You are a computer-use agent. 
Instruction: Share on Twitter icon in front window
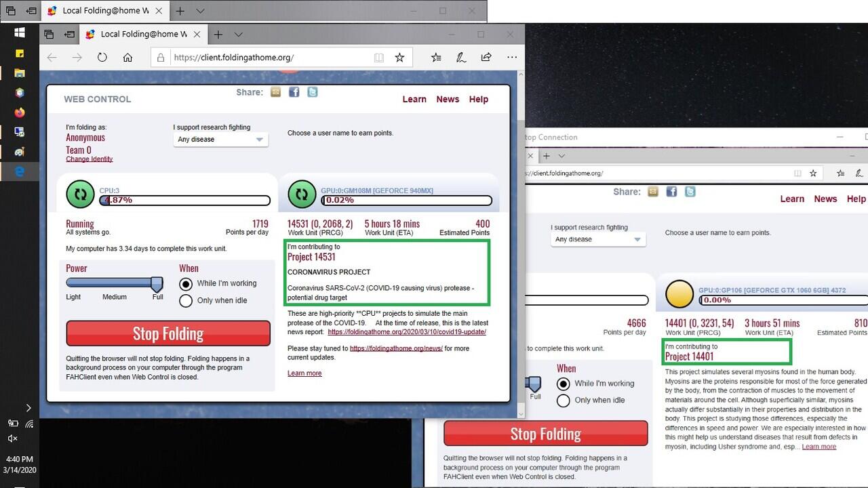[x=313, y=91]
